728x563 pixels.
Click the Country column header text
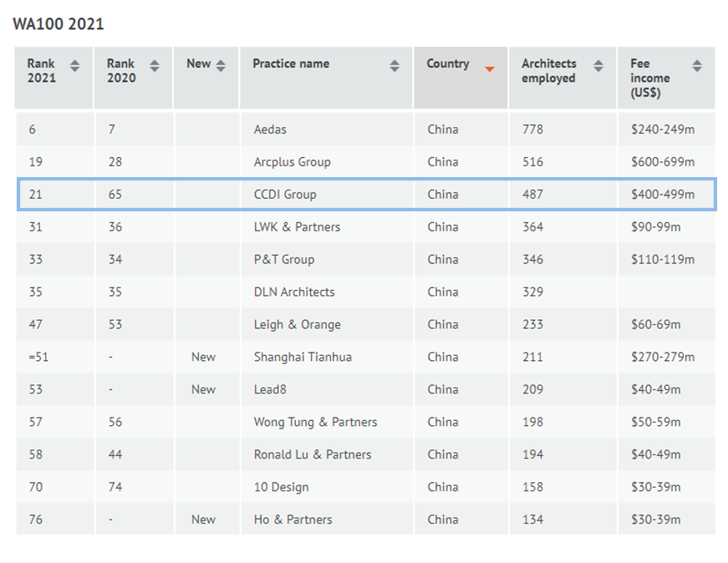click(x=448, y=63)
